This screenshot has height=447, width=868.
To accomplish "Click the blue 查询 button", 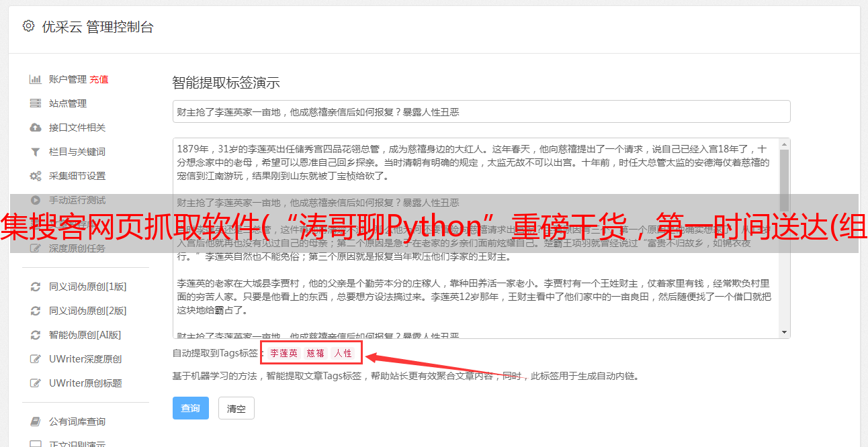I will [190, 408].
